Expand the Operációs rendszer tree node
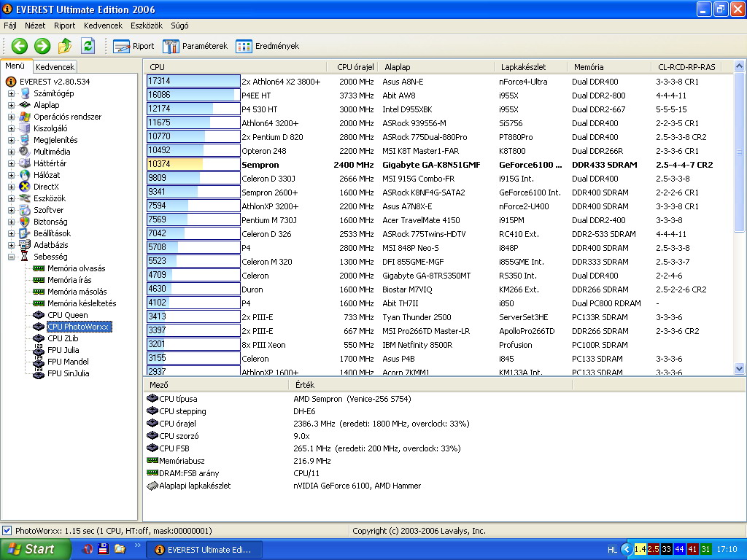 11,117
